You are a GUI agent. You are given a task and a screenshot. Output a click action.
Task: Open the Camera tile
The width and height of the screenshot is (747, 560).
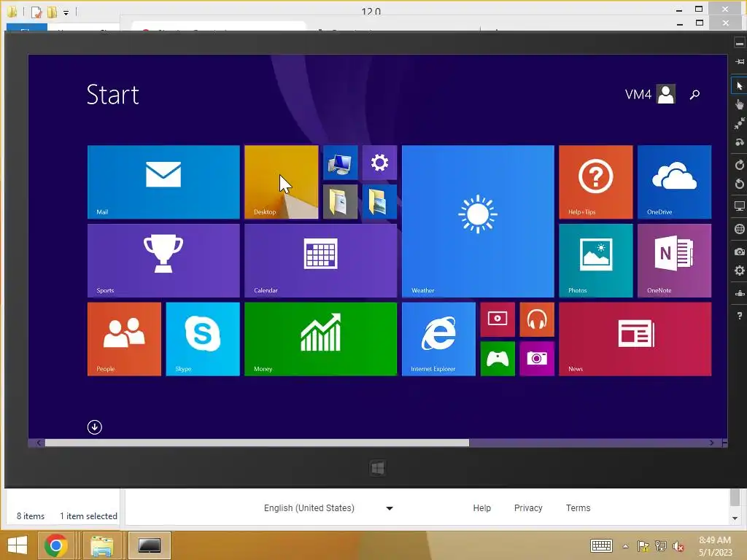coord(536,359)
